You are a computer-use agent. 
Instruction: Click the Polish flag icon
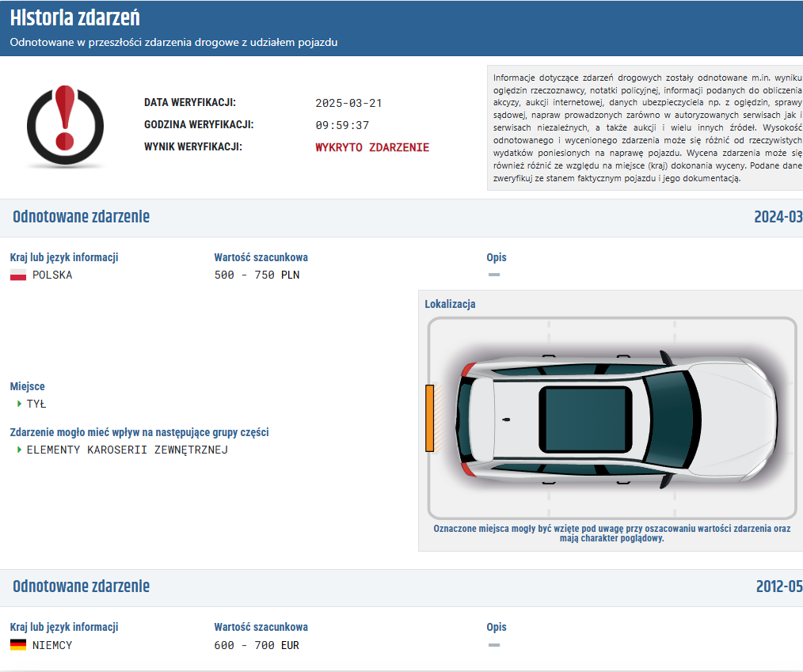point(18,275)
